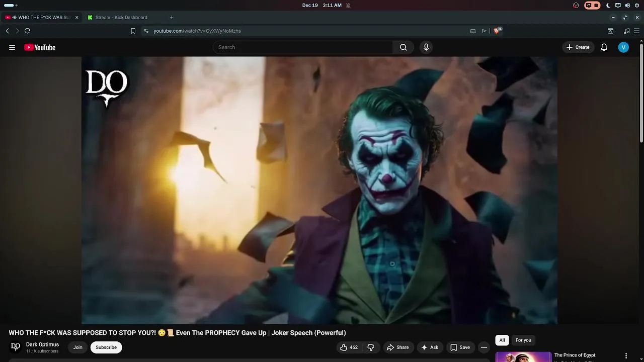Image resolution: width=644 pixels, height=362 pixels.
Task: Open The Prince of Egypt thumbnail
Action: point(523,357)
